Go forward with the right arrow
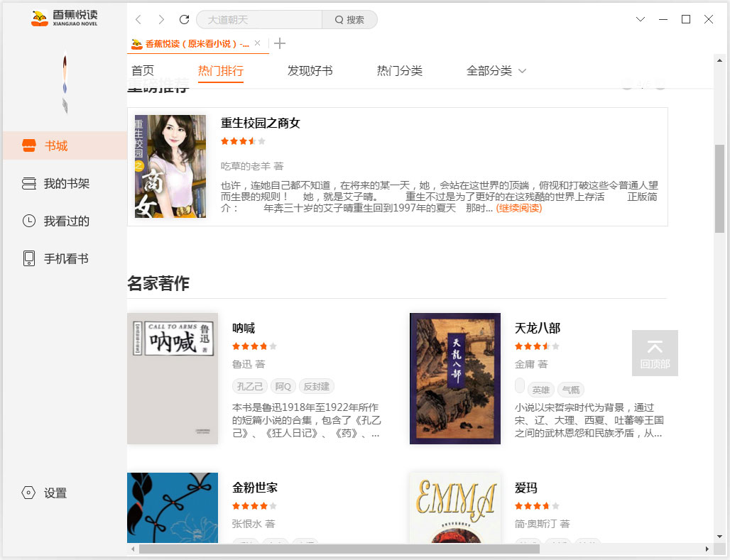The image size is (730, 560). click(161, 20)
